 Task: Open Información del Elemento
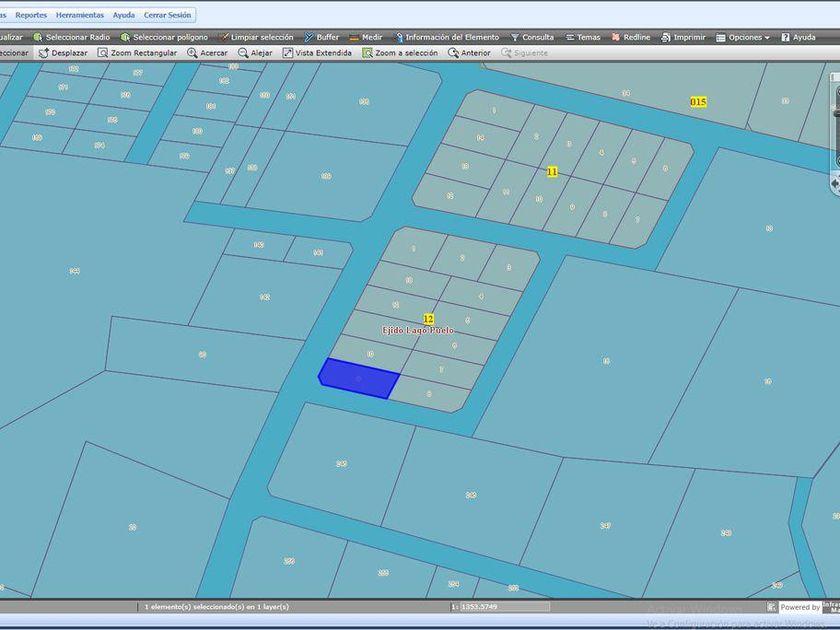446,37
